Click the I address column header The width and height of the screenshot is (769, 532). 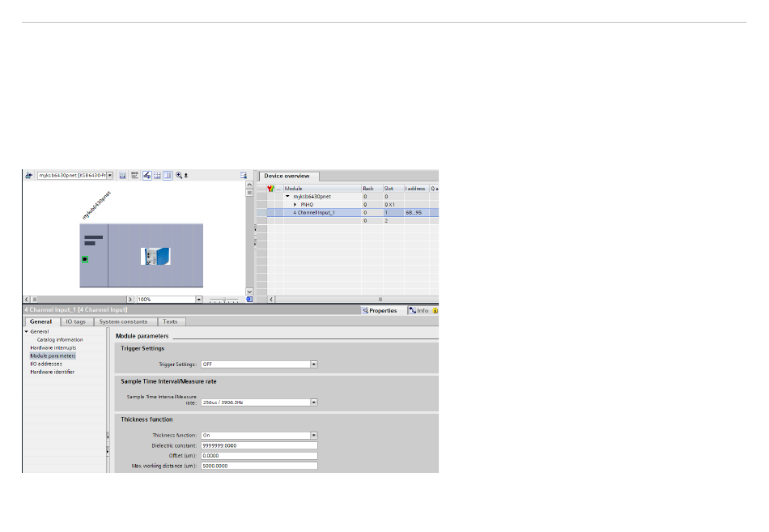coord(416,189)
